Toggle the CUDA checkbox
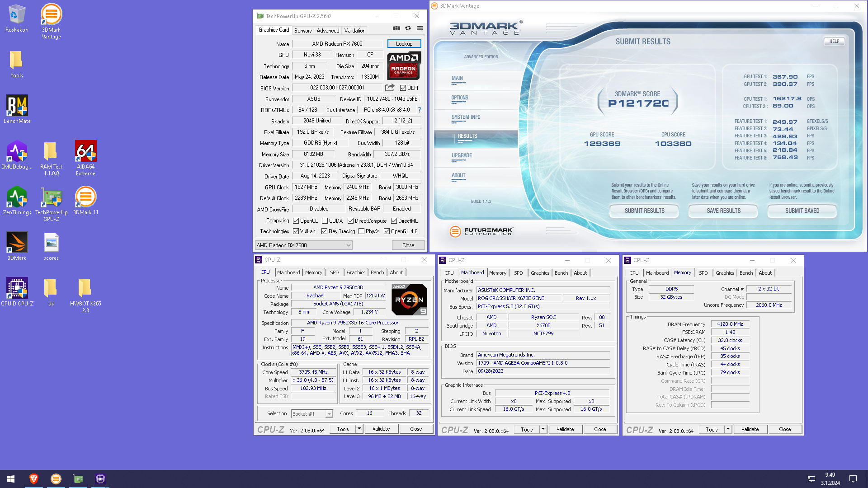The height and width of the screenshot is (488, 868). 325,221
